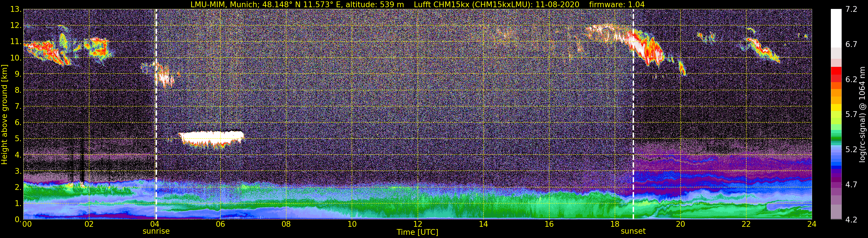
Task: Click the height axis tick '8.'
Action: coord(18,90)
